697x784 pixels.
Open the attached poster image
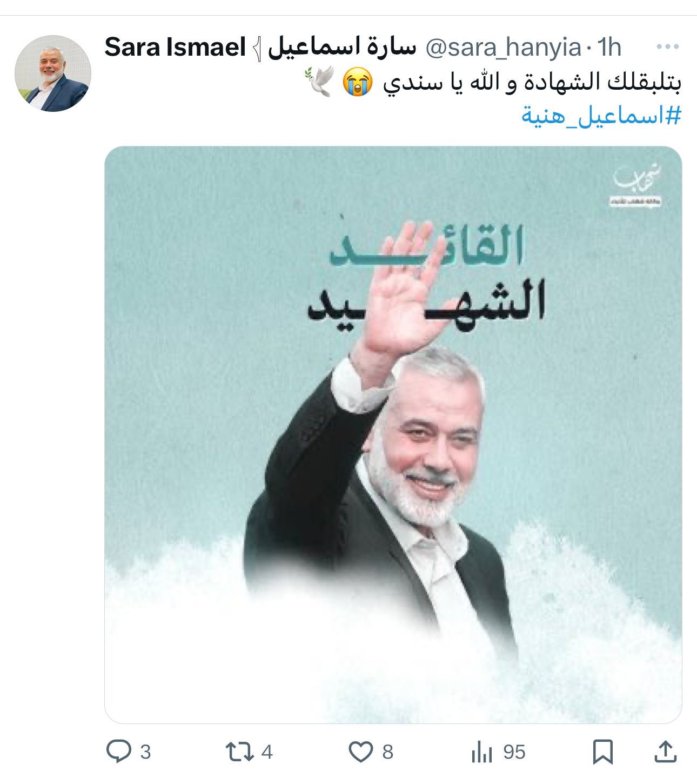[x=393, y=435]
